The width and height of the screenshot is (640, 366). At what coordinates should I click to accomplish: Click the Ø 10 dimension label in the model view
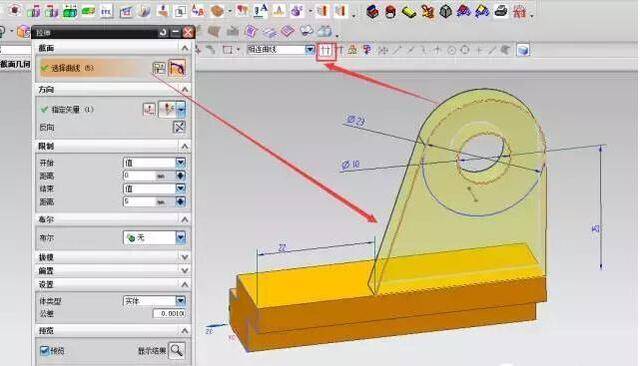(350, 165)
